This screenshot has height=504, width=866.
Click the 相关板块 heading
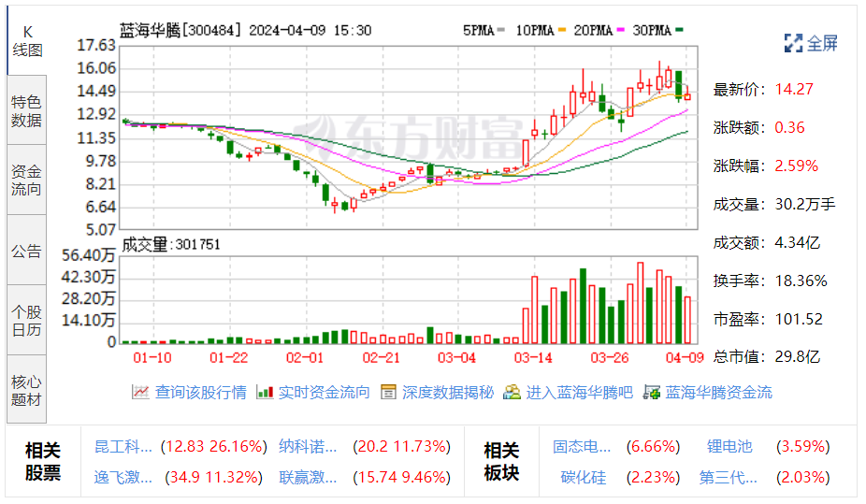coord(501,462)
